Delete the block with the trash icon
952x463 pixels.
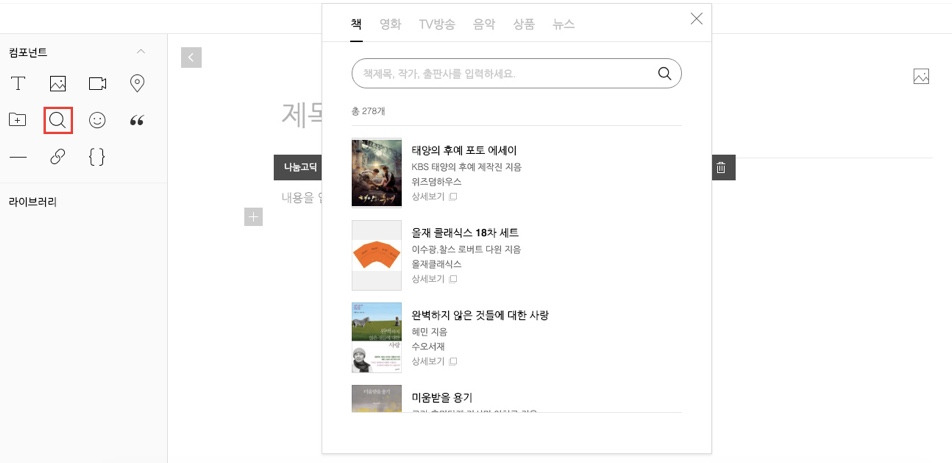pos(721,168)
